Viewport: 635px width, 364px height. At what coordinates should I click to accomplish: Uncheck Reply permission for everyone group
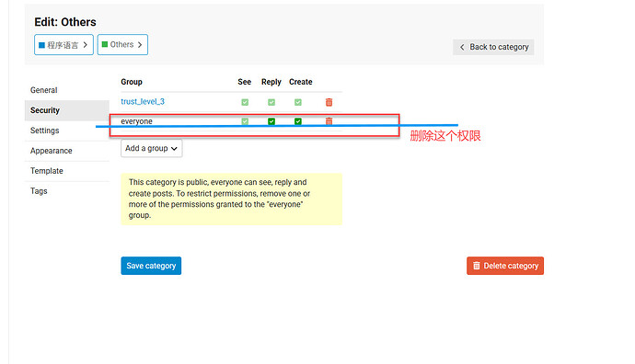(x=271, y=121)
